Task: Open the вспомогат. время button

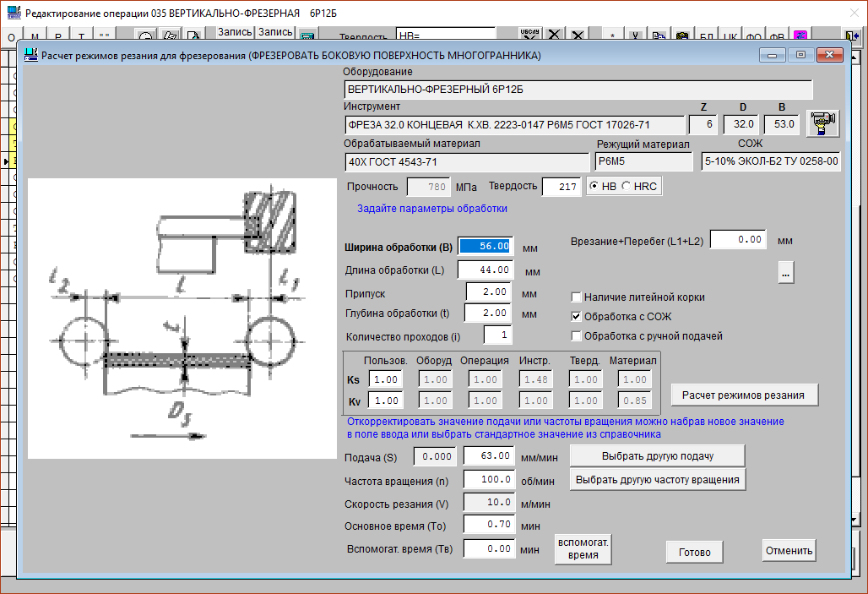Action: pos(582,549)
